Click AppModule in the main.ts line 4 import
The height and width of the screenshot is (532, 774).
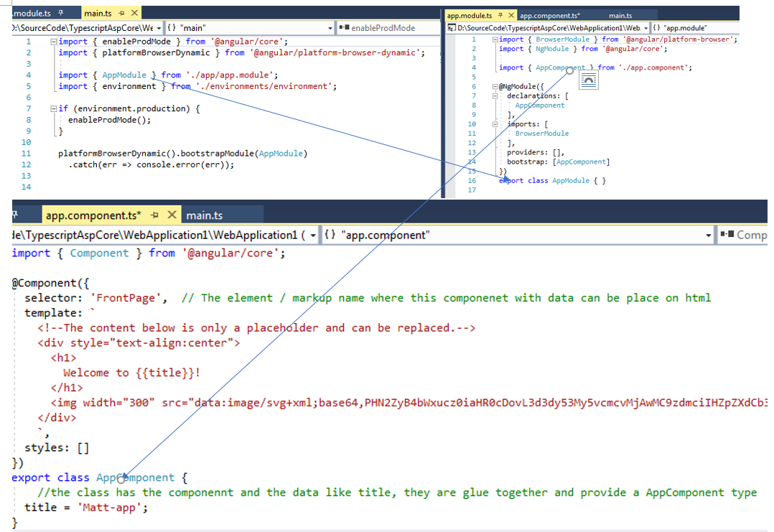124,75
